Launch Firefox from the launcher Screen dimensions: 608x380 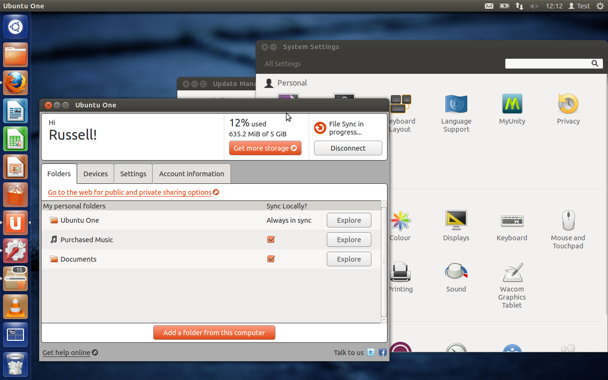point(16,83)
